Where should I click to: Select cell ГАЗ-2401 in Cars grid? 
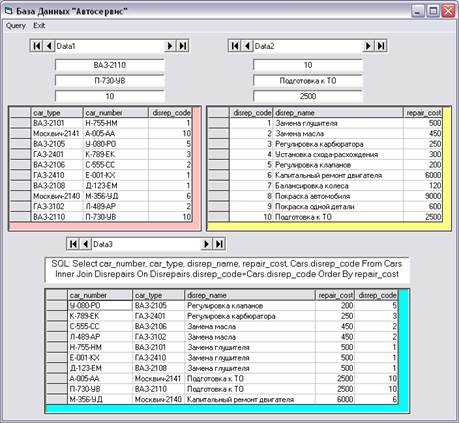tap(57, 154)
